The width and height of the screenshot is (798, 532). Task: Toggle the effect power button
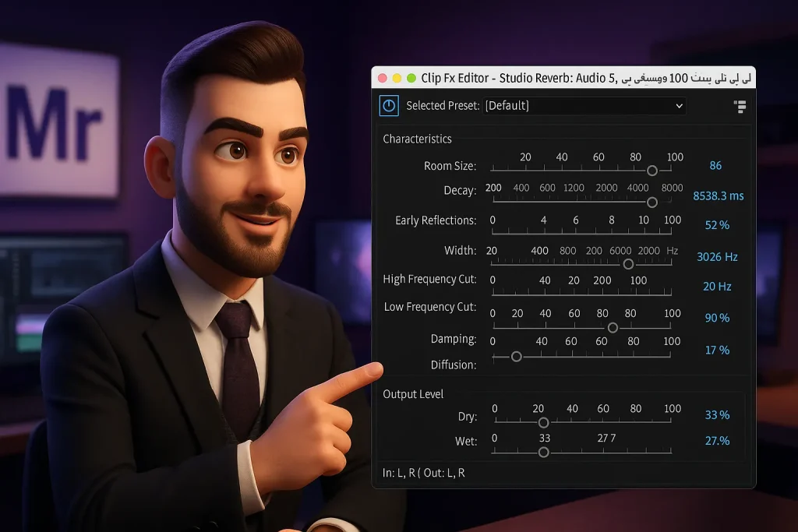click(389, 106)
